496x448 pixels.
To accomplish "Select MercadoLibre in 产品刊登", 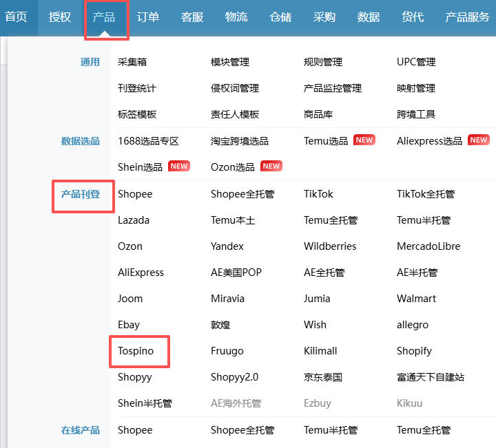I will (x=428, y=246).
